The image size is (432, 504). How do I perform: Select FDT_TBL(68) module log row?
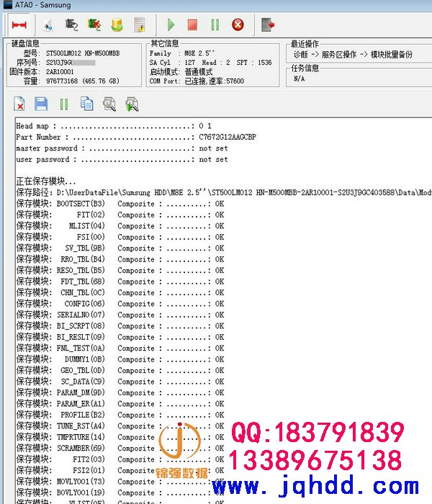click(120, 282)
